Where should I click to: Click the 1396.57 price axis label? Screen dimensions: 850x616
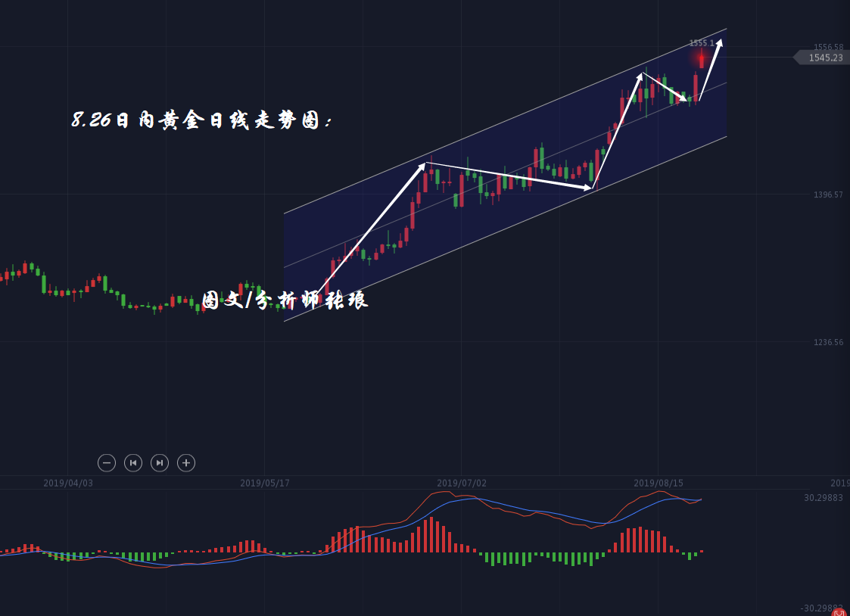828,194
